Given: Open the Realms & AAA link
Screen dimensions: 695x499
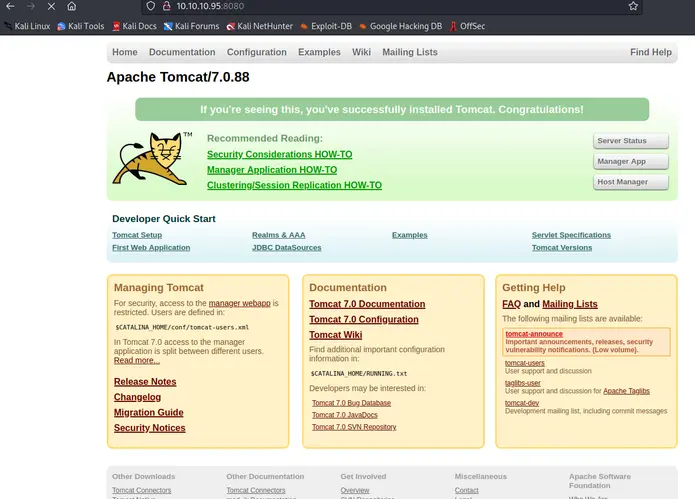Looking at the screenshot, I should pyautogui.click(x=278, y=235).
